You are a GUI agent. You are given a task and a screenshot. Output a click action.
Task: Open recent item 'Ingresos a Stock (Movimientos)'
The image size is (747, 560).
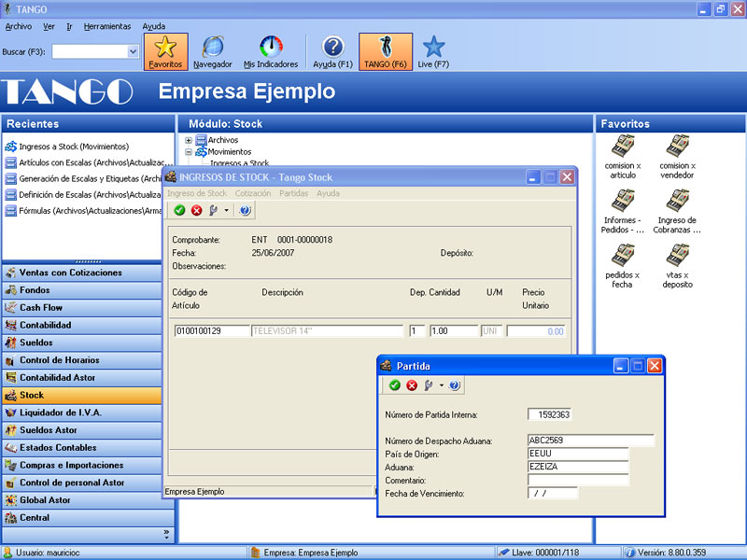pos(74,147)
